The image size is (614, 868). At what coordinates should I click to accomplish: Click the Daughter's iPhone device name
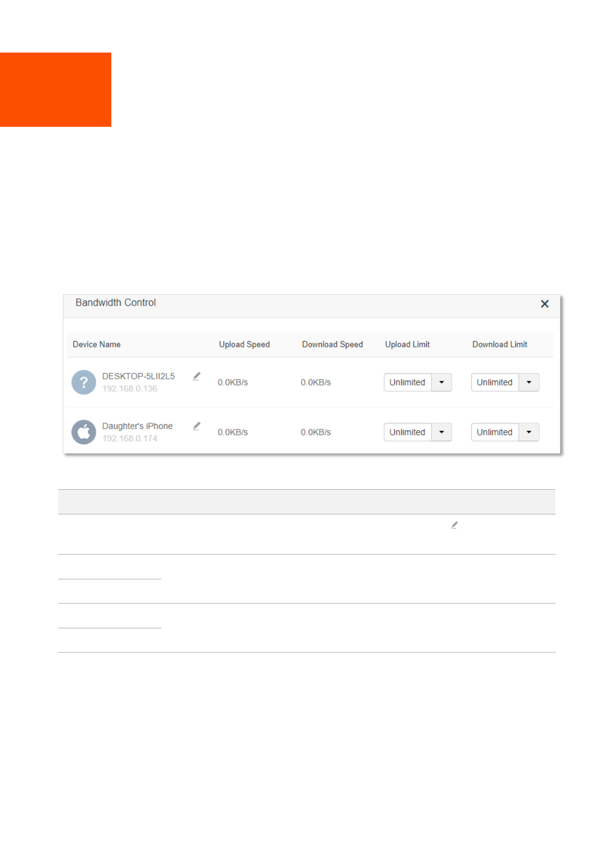pos(137,426)
